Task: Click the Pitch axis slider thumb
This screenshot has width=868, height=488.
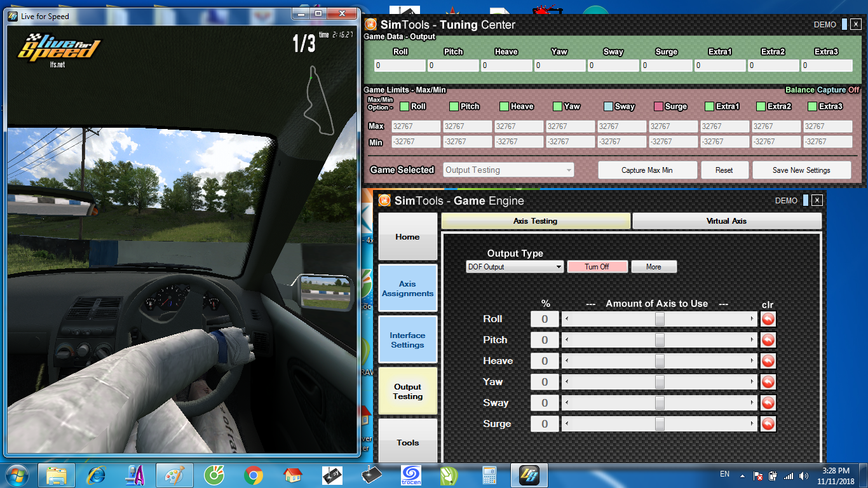Action: coord(660,340)
